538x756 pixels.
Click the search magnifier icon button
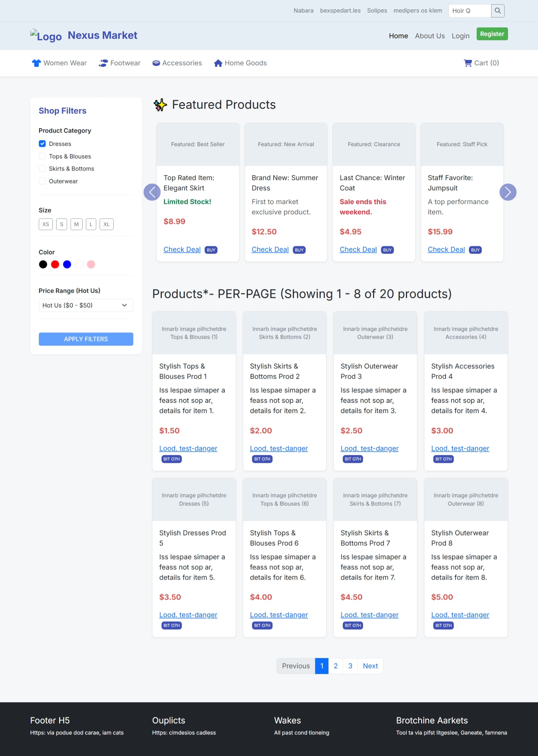tap(497, 11)
